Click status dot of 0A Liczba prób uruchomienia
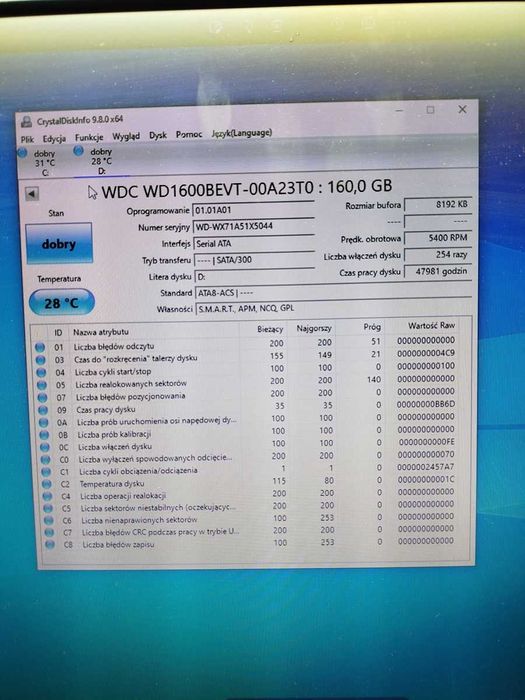This screenshot has height=700, width=525. click(43, 422)
